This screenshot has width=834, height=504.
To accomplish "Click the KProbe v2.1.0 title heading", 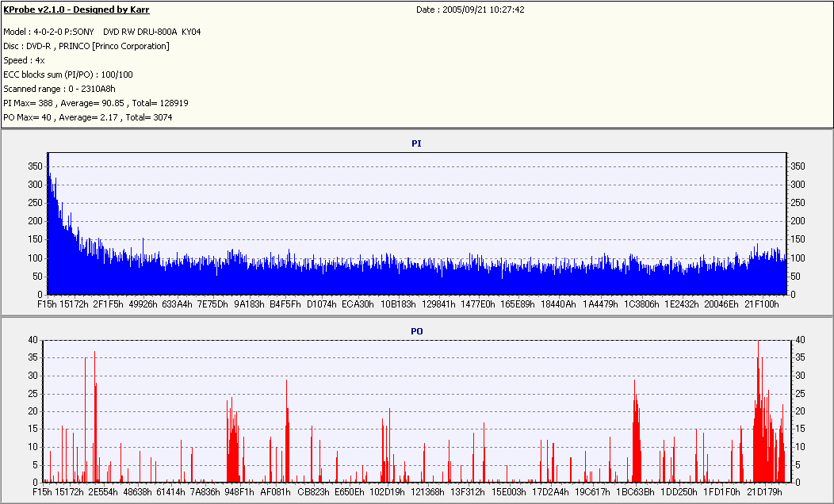I will pyautogui.click(x=76, y=10).
